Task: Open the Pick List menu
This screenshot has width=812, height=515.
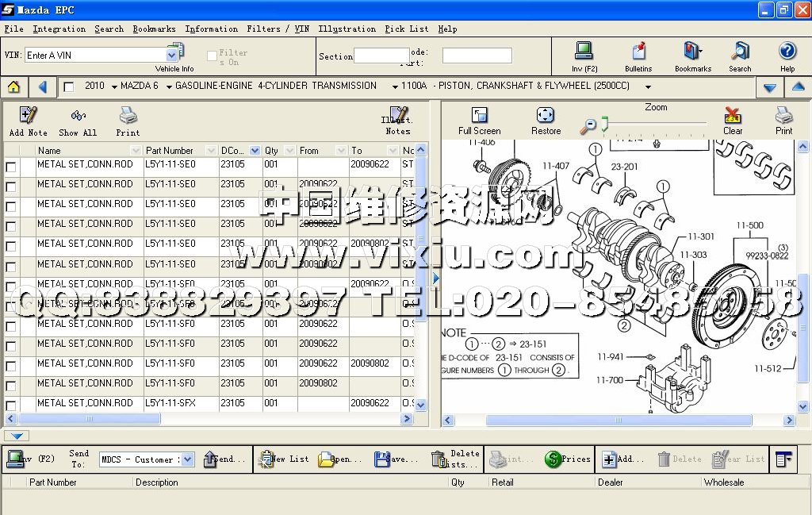Action: (x=406, y=29)
